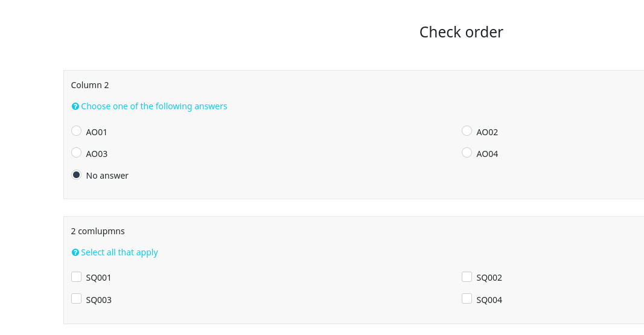This screenshot has height=335, width=644.
Task: Select the AO04 radio circle
Action: click(467, 153)
